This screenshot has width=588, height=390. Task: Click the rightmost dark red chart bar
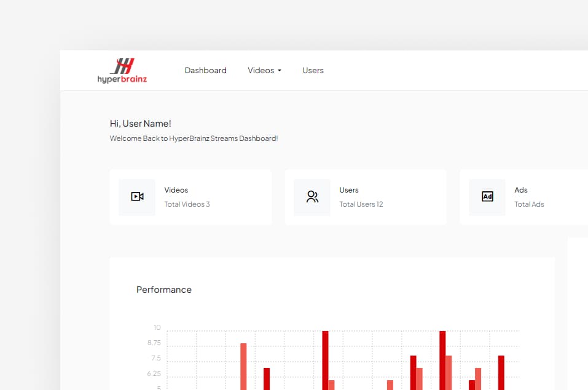(x=501, y=373)
